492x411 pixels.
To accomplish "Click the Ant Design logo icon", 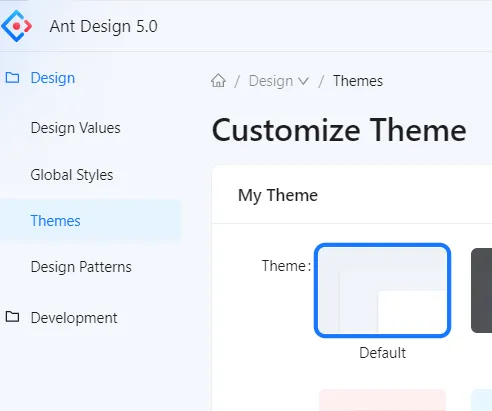I will click(17, 26).
